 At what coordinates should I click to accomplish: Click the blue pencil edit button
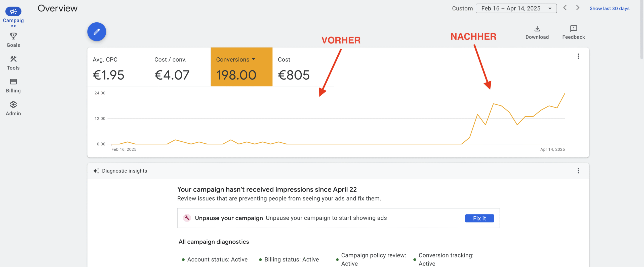[97, 32]
